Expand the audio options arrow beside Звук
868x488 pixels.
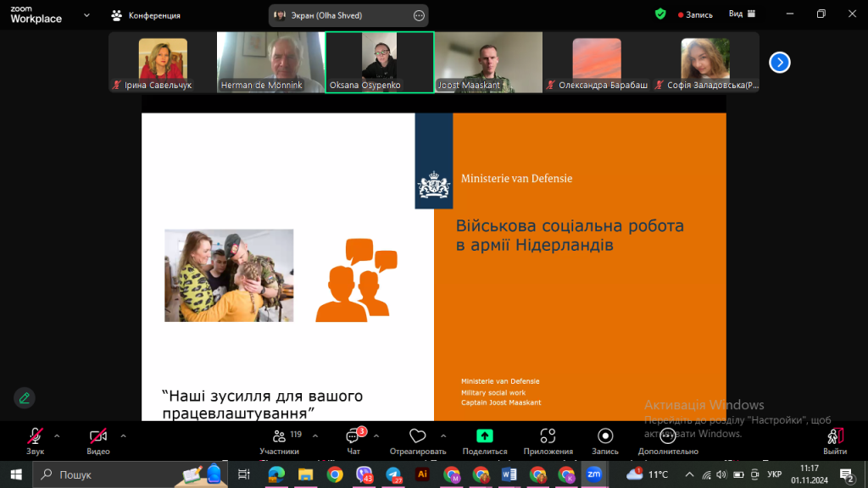click(x=57, y=435)
